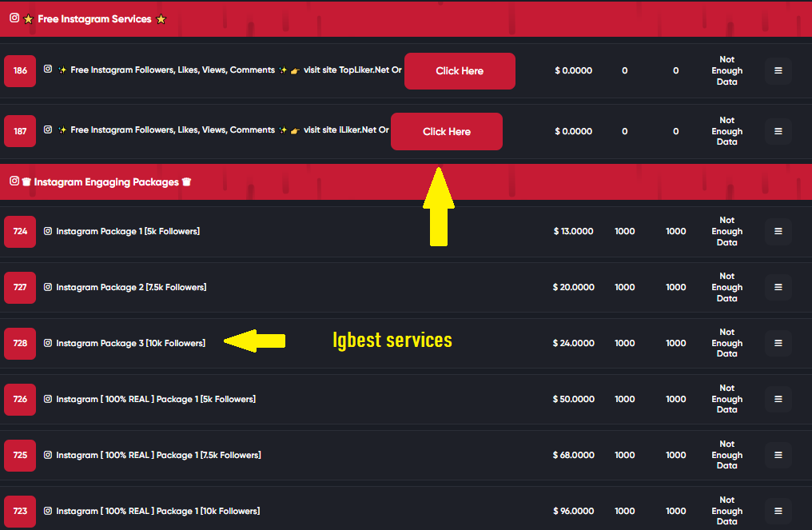Screen dimensions: 812x530
Task: Click the Instagram Package 3 [10k Followers] service name
Action: click(x=130, y=343)
